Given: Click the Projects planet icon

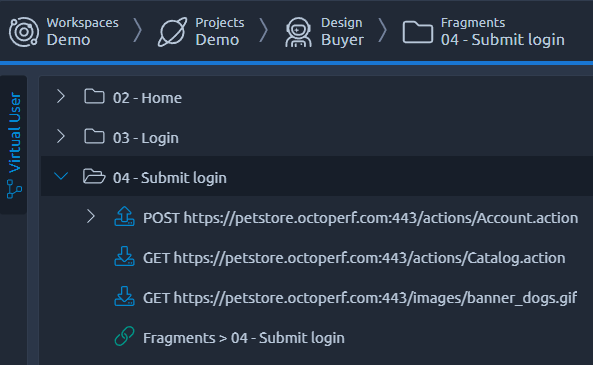Looking at the screenshot, I should coord(172,32).
